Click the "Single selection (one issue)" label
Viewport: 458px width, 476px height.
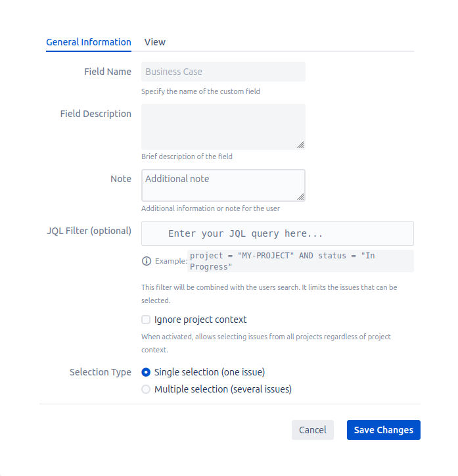pyautogui.click(x=210, y=372)
